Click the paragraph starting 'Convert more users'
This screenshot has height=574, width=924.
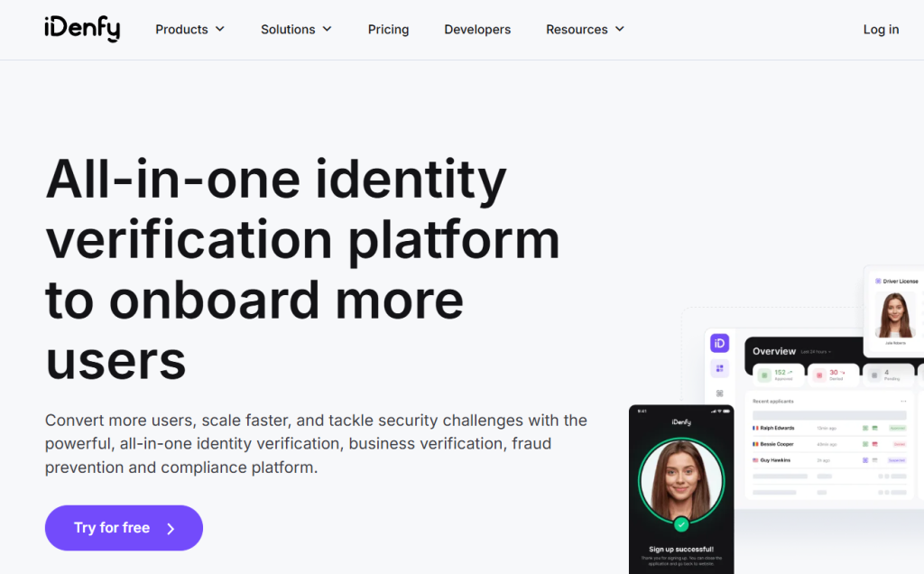click(x=316, y=444)
